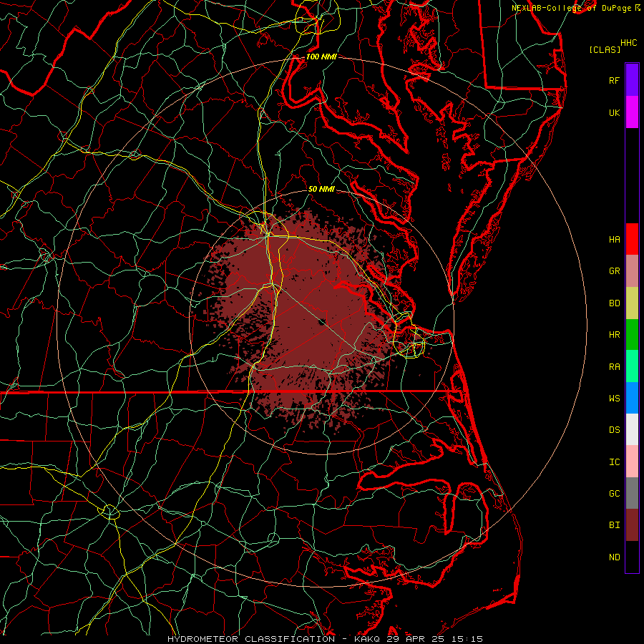Click the 50 NMI range ring label
Viewport: 644px width, 644px height.
pyautogui.click(x=321, y=189)
